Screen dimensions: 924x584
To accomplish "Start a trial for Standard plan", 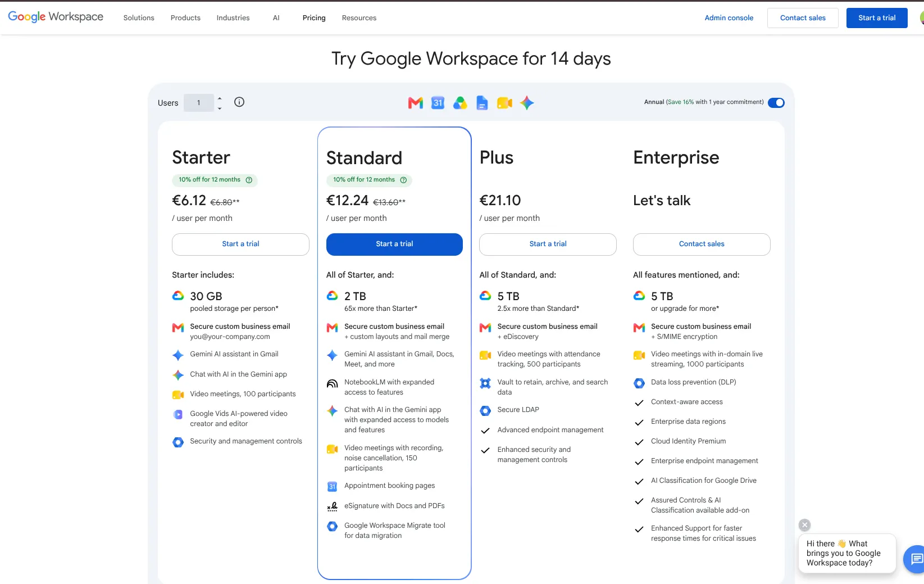I will (x=394, y=244).
